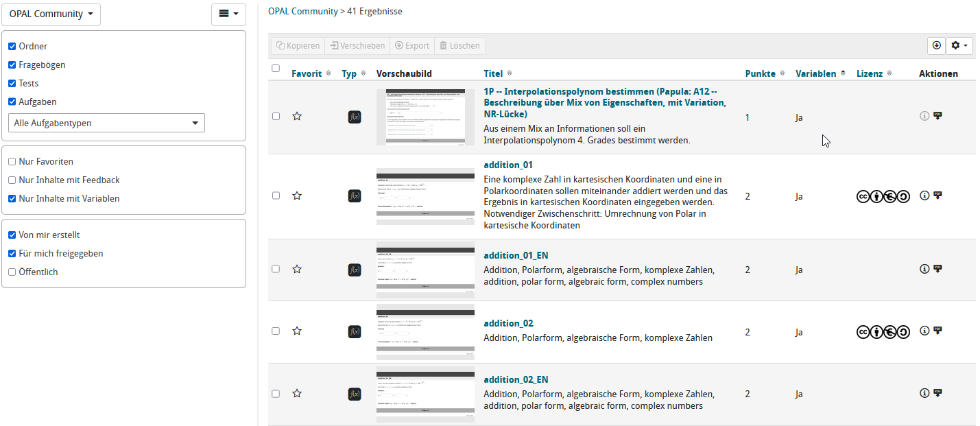The height and width of the screenshot is (426, 980).
Task: Download PDF for addition_01_EN
Action: pyautogui.click(x=937, y=269)
